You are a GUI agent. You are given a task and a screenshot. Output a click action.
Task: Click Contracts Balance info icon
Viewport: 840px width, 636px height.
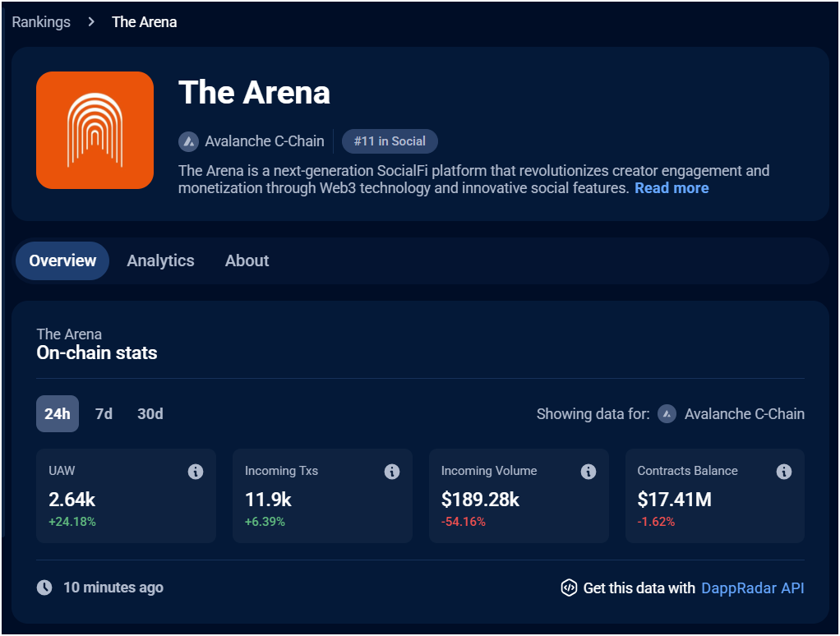(784, 472)
